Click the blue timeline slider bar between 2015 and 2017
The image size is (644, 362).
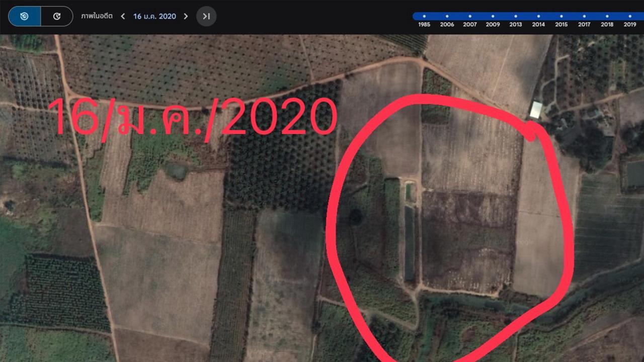[573, 17]
